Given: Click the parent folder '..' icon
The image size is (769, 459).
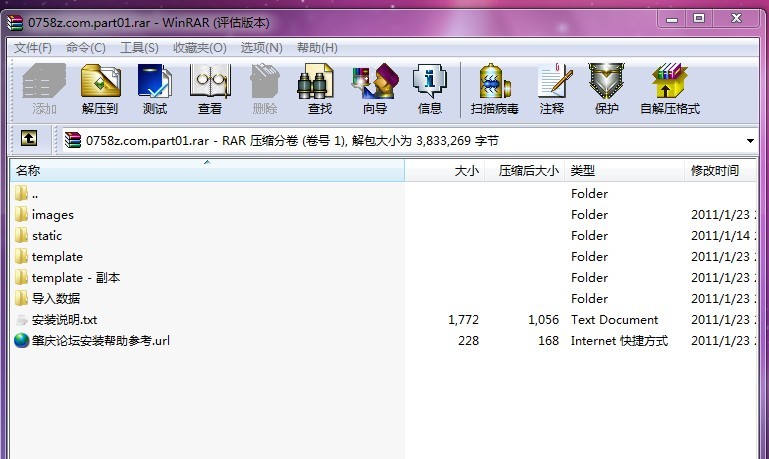Looking at the screenshot, I should (21, 193).
